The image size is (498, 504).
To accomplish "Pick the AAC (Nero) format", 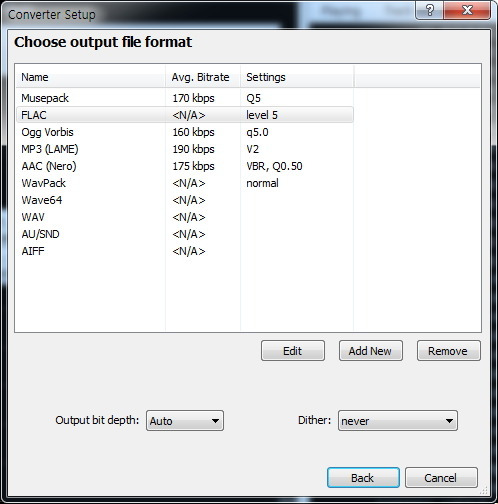I will coord(185,166).
